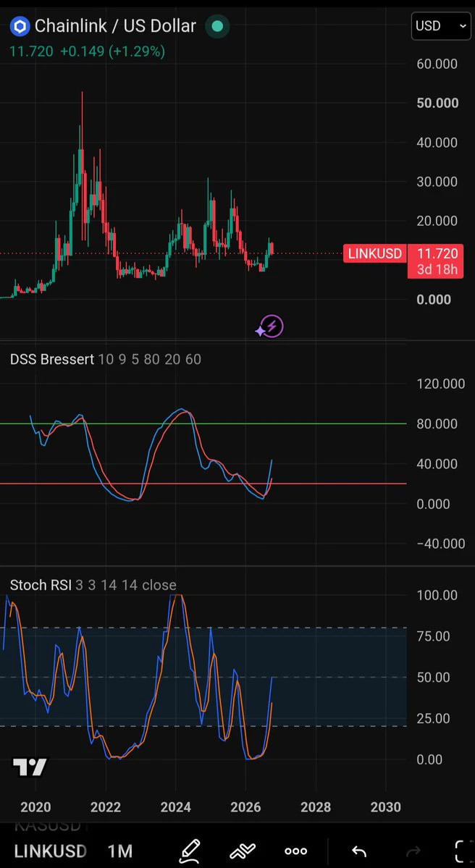The width and height of the screenshot is (475, 868).
Task: Tap the Chainlink logo icon
Action: tap(20, 26)
